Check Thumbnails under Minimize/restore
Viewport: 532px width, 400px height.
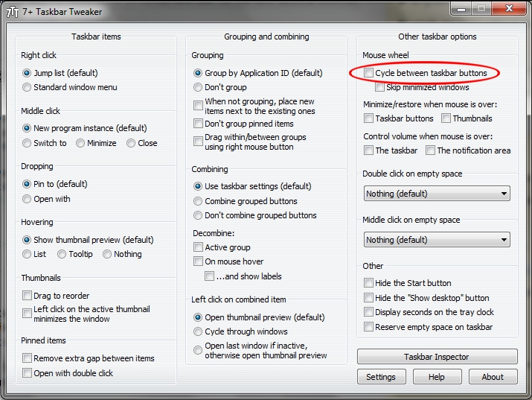point(446,118)
